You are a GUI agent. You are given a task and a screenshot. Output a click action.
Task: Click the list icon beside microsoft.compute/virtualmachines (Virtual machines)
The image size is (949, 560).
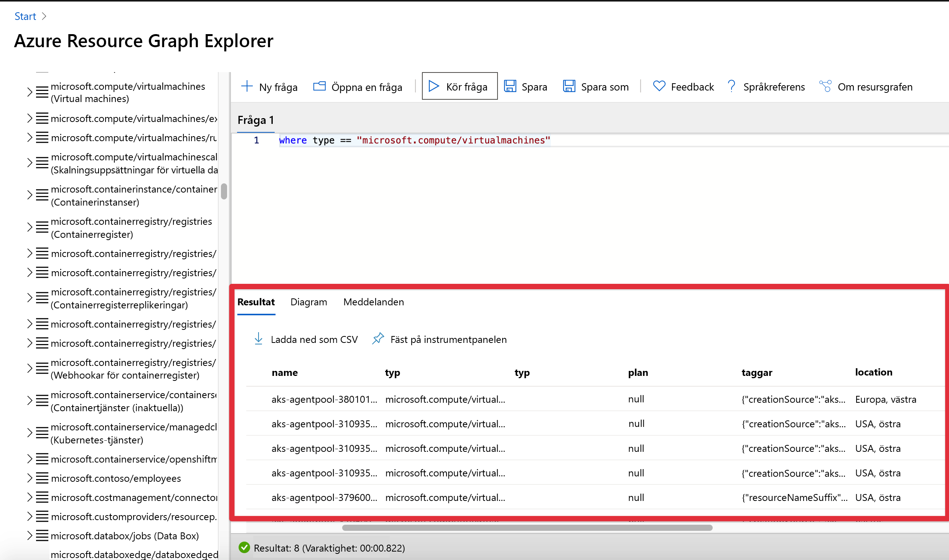[x=42, y=92]
